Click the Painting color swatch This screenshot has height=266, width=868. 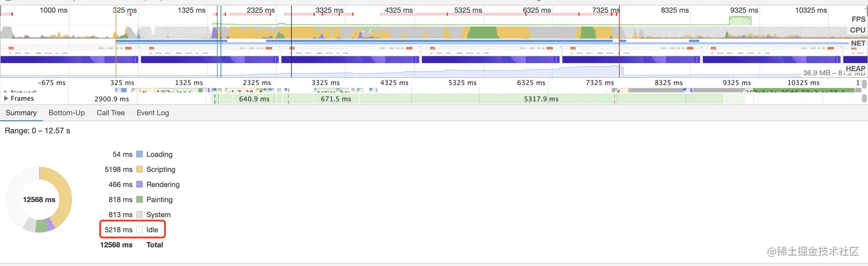139,199
